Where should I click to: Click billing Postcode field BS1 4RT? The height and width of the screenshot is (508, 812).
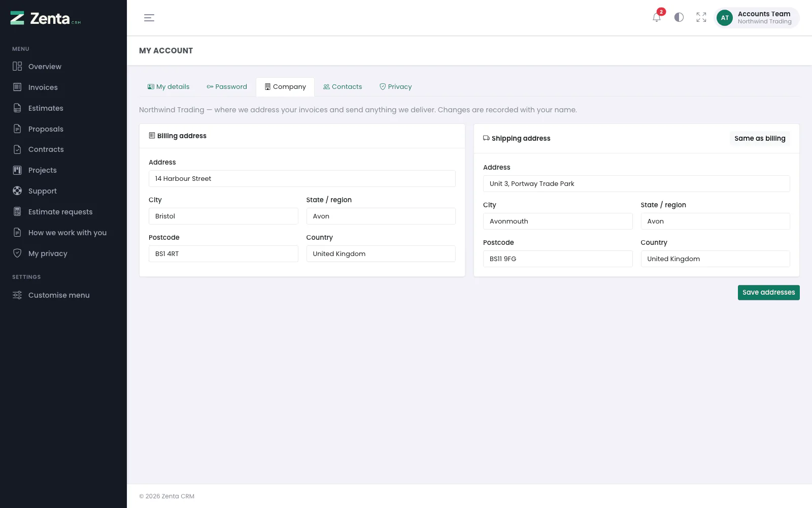click(223, 254)
